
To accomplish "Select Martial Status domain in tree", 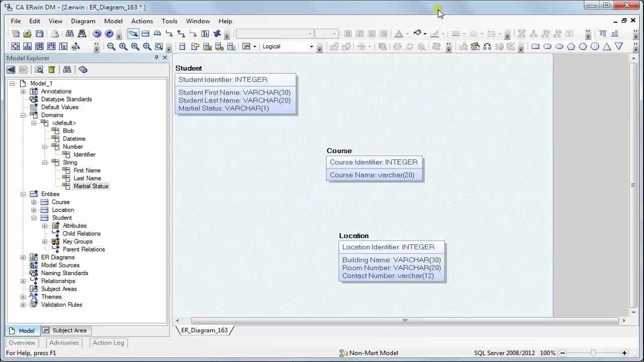I will tap(91, 186).
